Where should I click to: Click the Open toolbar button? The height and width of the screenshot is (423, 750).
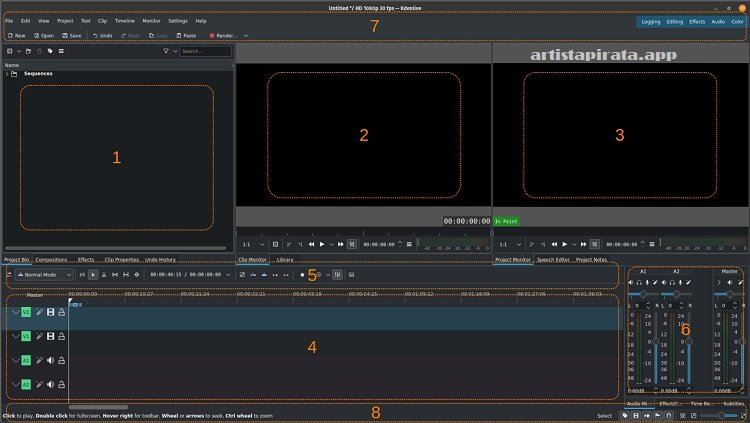point(44,35)
